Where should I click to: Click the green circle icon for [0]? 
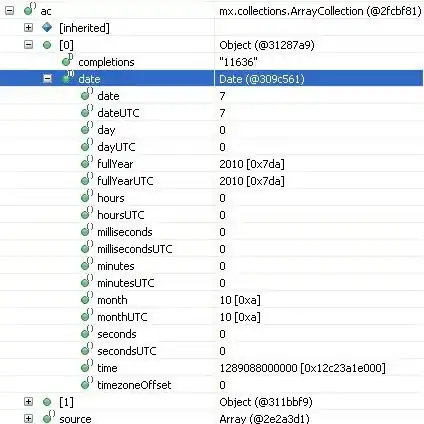pyautogui.click(x=47, y=45)
